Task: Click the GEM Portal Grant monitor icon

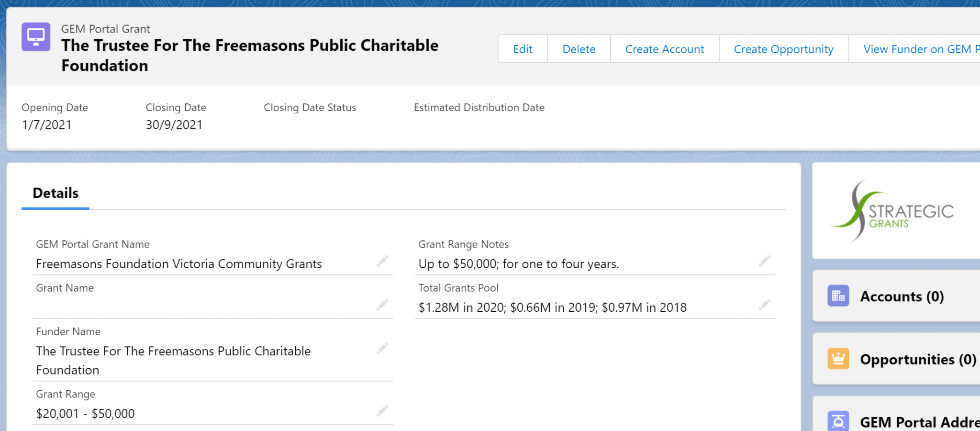Action: point(35,36)
